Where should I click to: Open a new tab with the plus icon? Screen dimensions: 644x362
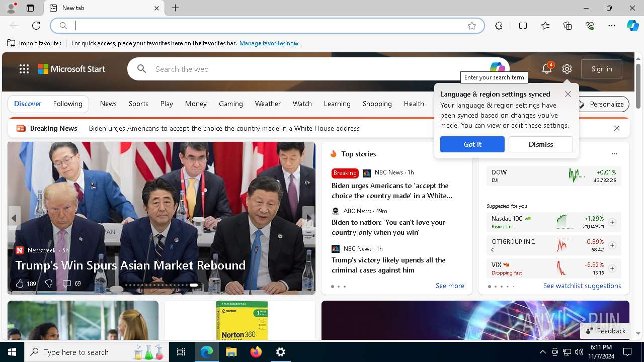click(175, 8)
